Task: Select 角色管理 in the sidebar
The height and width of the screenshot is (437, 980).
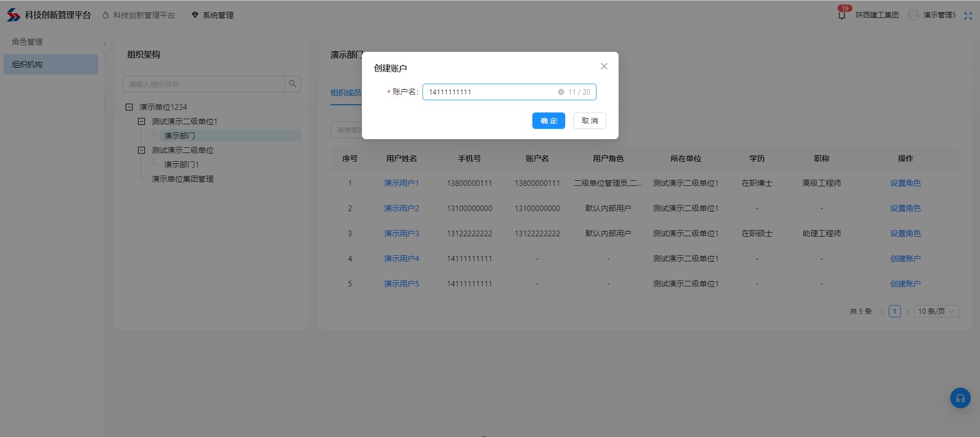Action: tap(27, 42)
